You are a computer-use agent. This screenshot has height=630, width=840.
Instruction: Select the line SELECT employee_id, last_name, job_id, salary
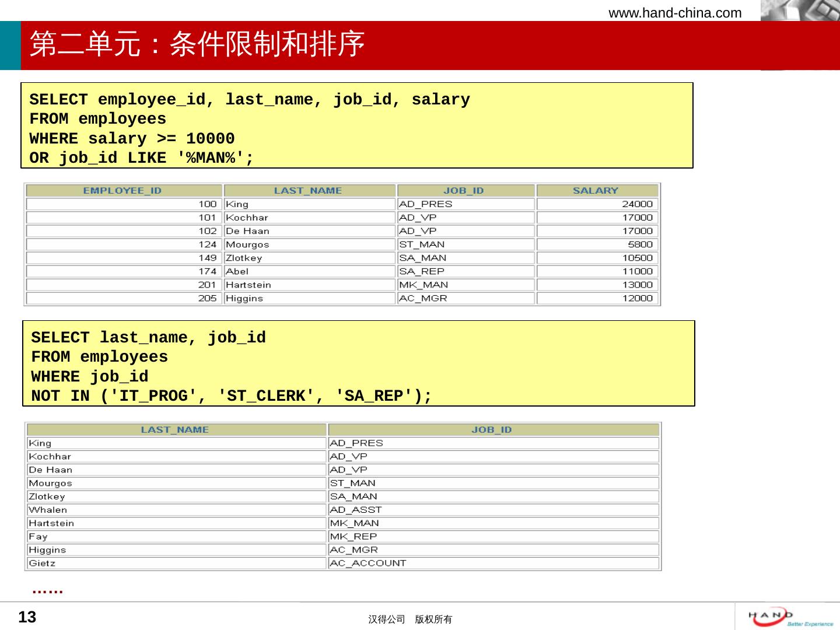(x=250, y=100)
